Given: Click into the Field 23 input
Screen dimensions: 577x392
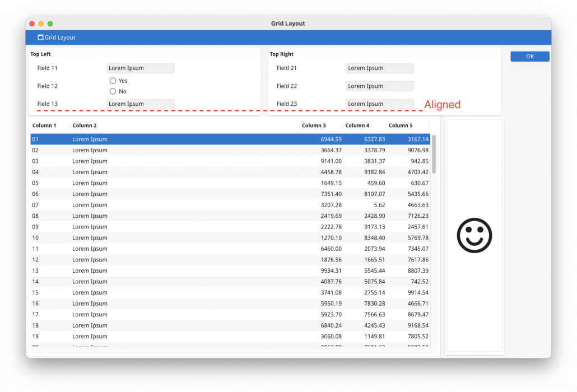Looking at the screenshot, I should pos(379,104).
